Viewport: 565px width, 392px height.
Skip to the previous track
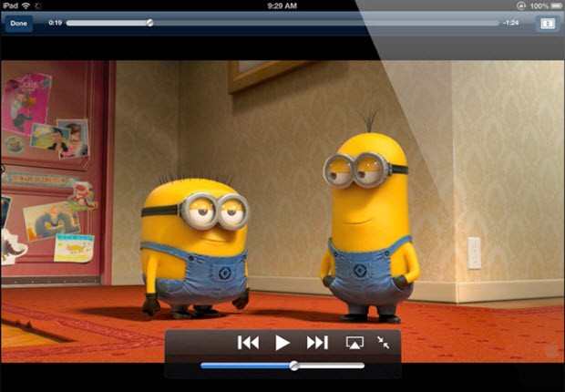[248, 343]
